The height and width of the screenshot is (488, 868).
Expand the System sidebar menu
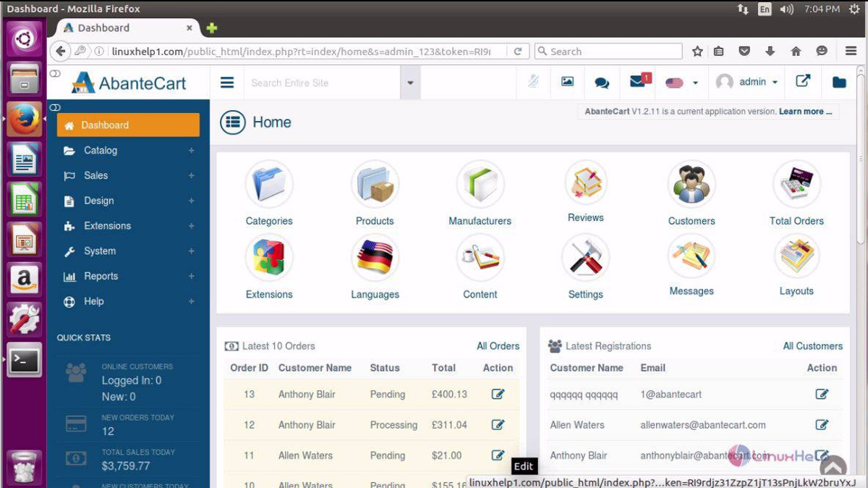[129, 251]
